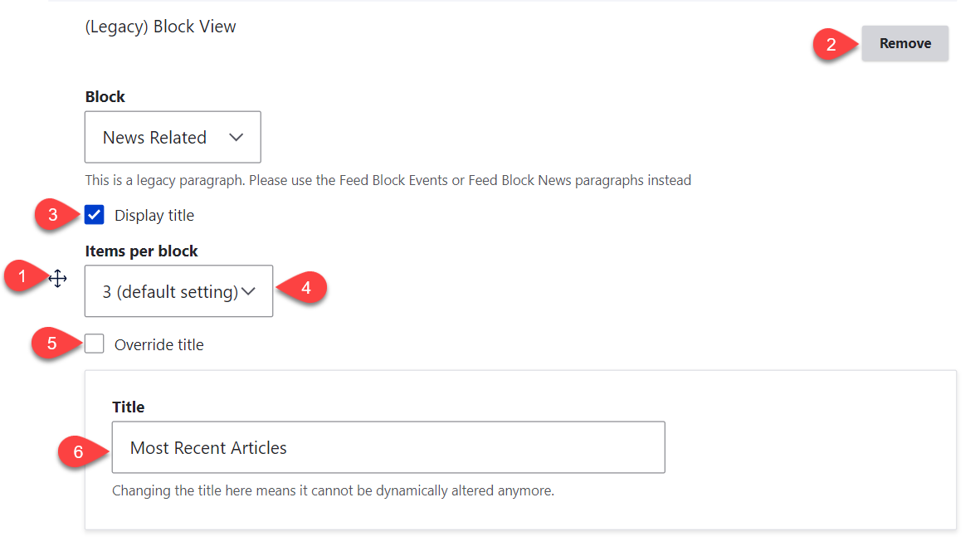Click the chevron arrow in Block dropdown

(236, 138)
